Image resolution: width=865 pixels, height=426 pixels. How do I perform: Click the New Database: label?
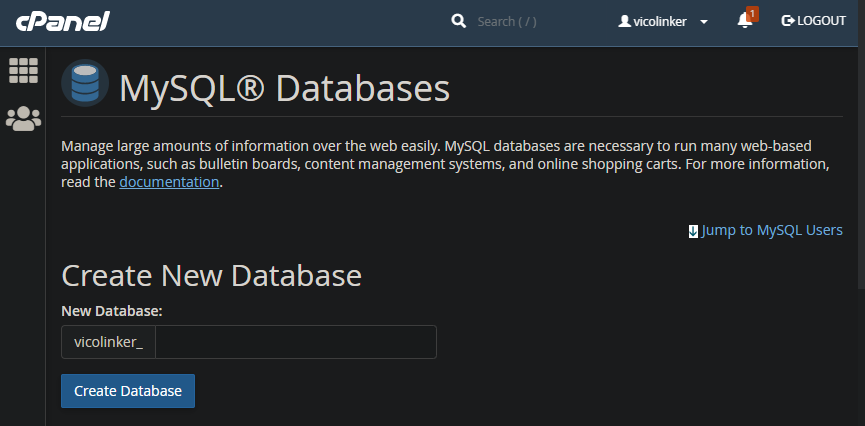pyautogui.click(x=112, y=311)
